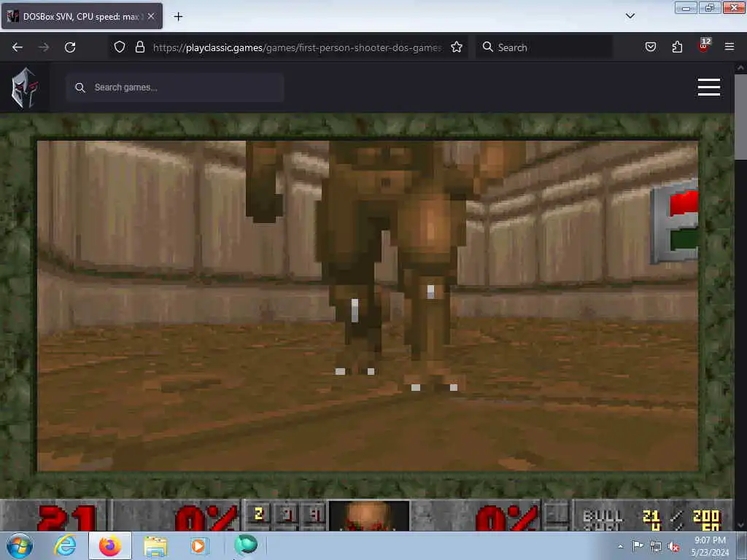Viewport: 747px width, 560px height.
Task: Open Windows Explorer folder from taskbar
Action: pos(155,546)
